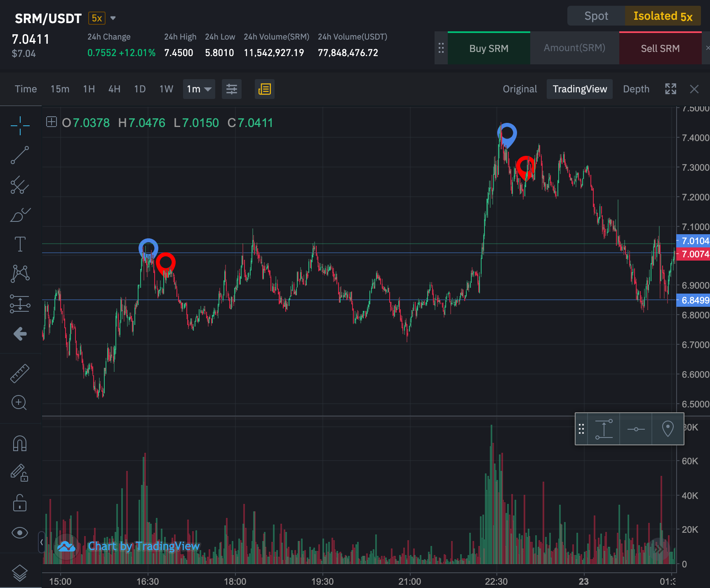710x588 pixels.
Task: Toggle lock all drawing tools
Action: click(20, 503)
